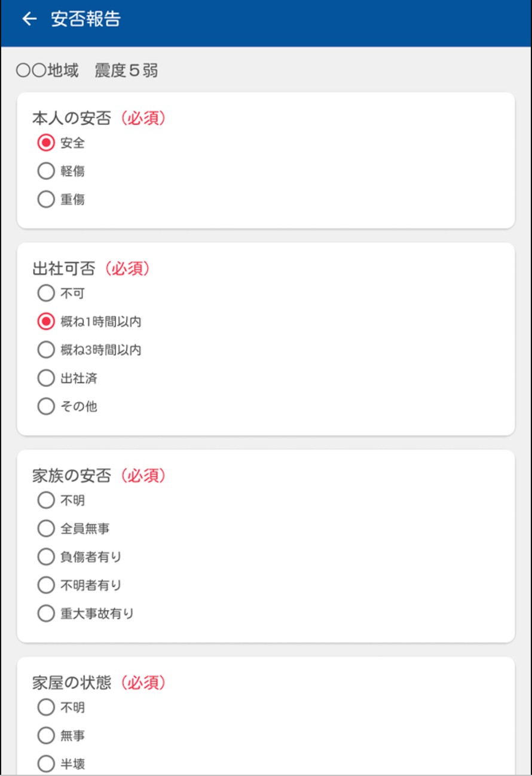Choose 不明 for 家屋の状態
The width and height of the screenshot is (532, 776).
[46, 707]
